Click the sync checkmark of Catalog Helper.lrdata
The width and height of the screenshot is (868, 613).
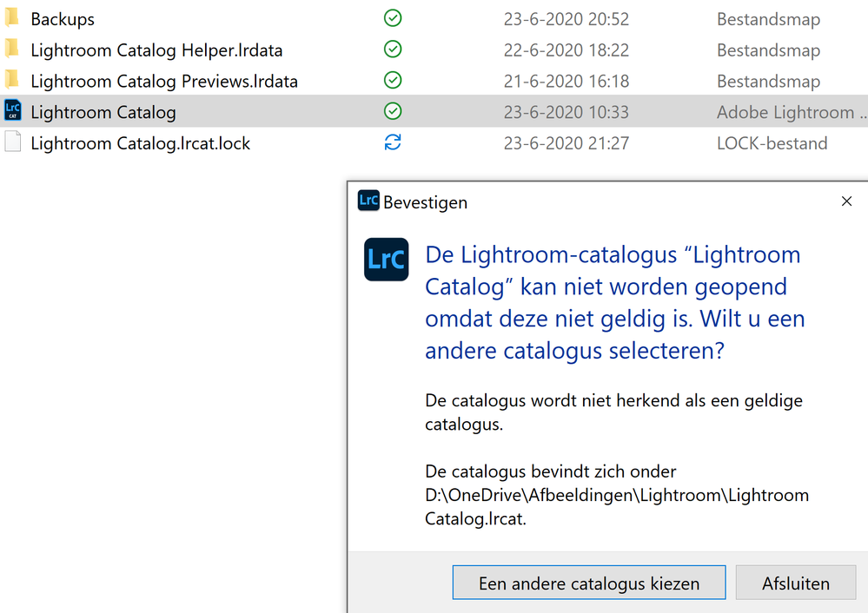click(x=393, y=49)
